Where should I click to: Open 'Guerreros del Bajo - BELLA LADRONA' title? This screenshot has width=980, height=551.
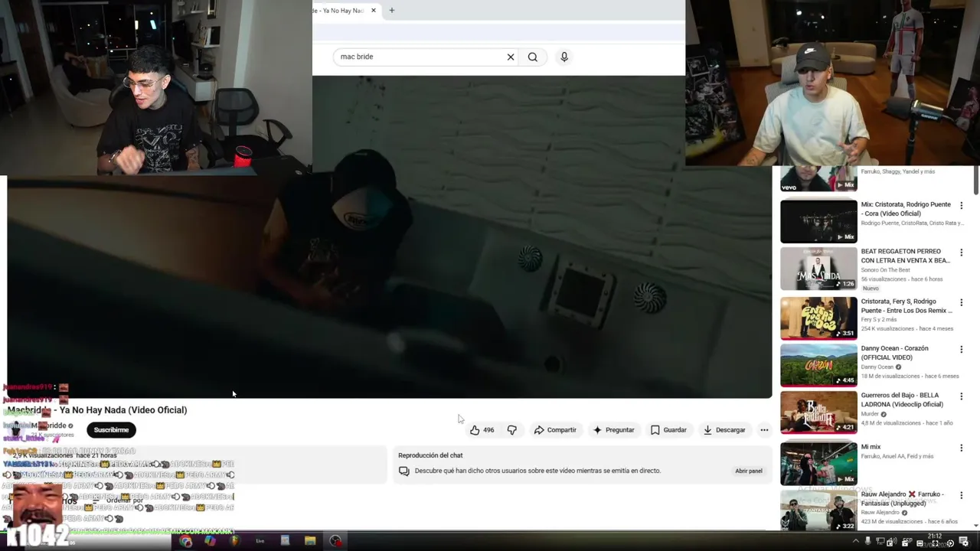click(x=902, y=399)
